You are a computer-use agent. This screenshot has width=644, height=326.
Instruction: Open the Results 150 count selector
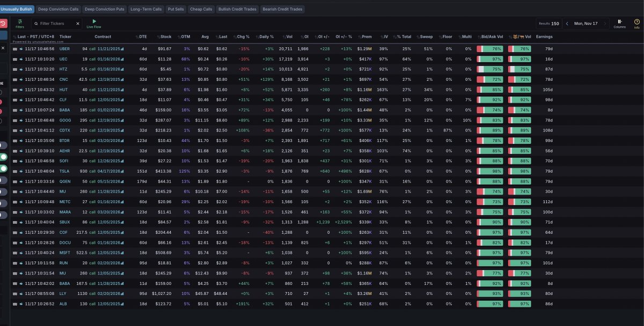click(x=547, y=24)
